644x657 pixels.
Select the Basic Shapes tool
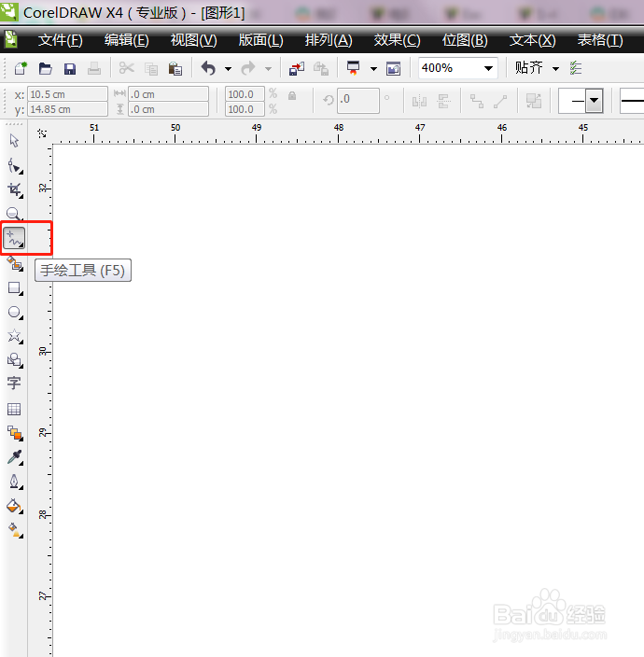(15, 360)
